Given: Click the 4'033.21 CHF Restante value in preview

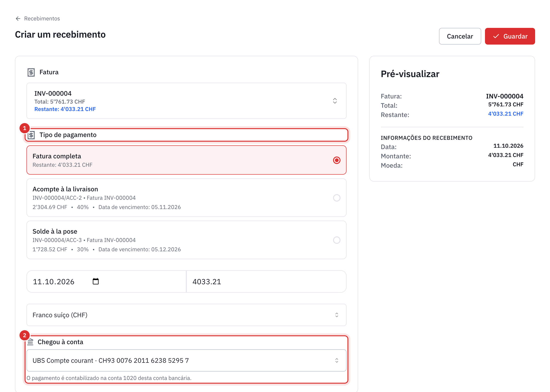Looking at the screenshot, I should point(506,114).
